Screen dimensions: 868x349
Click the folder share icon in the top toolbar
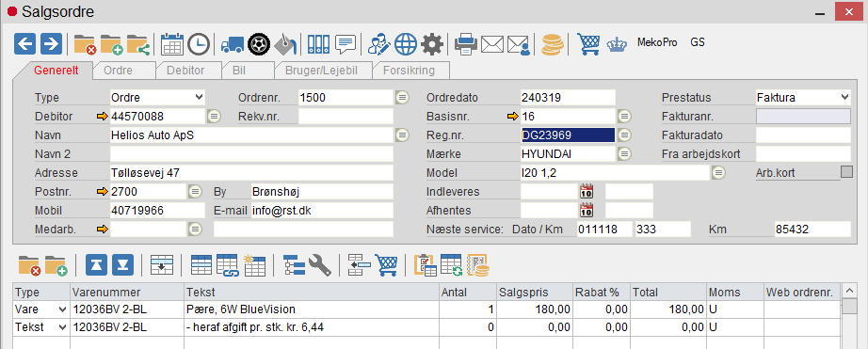coord(137,43)
